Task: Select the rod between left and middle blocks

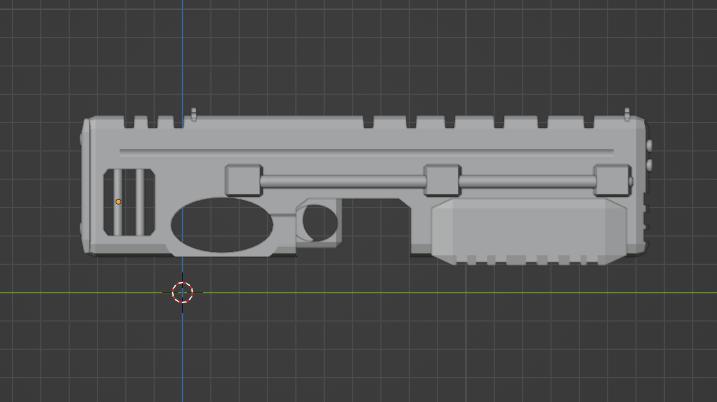Action: click(343, 181)
